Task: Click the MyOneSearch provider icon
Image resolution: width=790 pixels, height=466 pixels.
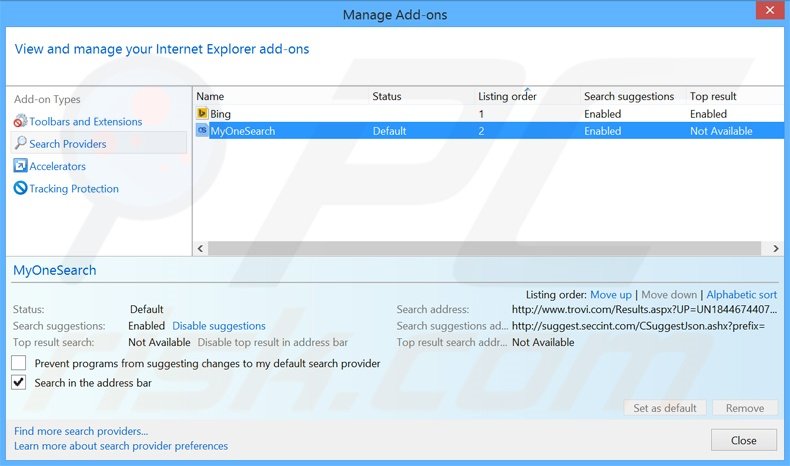Action: pyautogui.click(x=202, y=130)
